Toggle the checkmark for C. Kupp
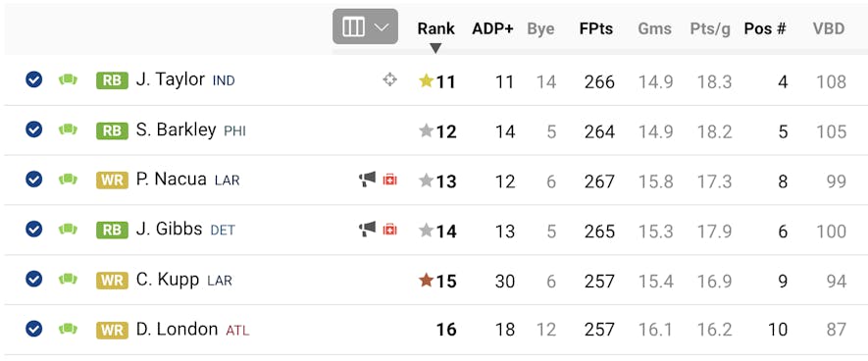The height and width of the screenshot is (361, 868). (33, 279)
